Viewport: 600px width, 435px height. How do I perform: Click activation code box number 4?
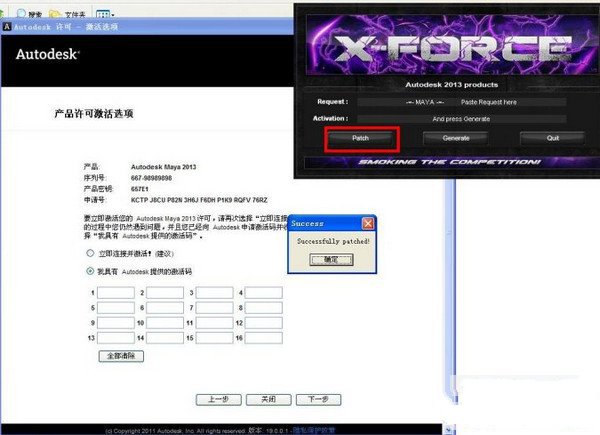(264, 293)
